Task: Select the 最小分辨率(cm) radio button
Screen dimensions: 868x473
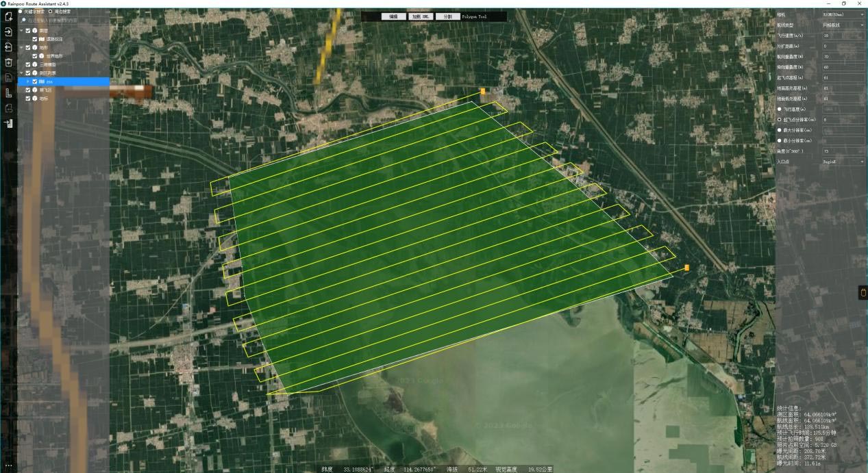Action: [780, 140]
